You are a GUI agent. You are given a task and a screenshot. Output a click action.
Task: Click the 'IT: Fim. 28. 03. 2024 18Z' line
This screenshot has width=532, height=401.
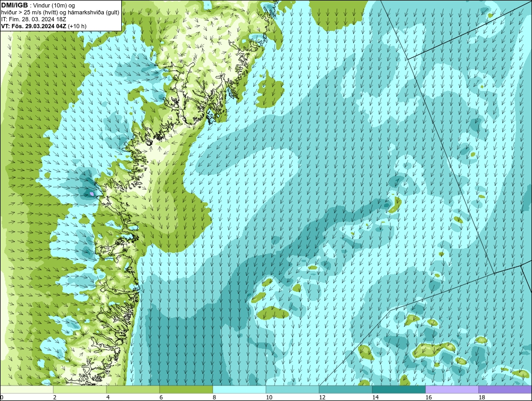(34, 19)
